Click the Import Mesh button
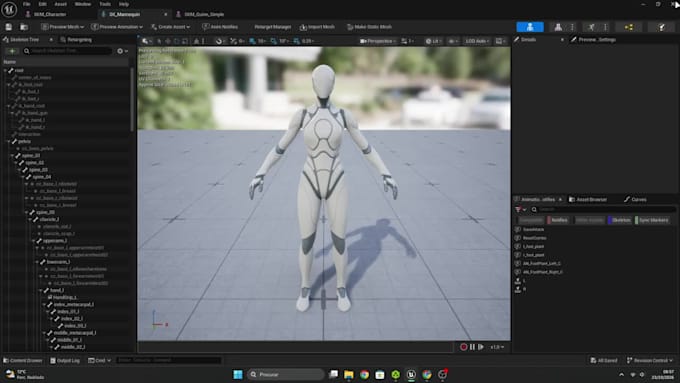 pos(317,27)
